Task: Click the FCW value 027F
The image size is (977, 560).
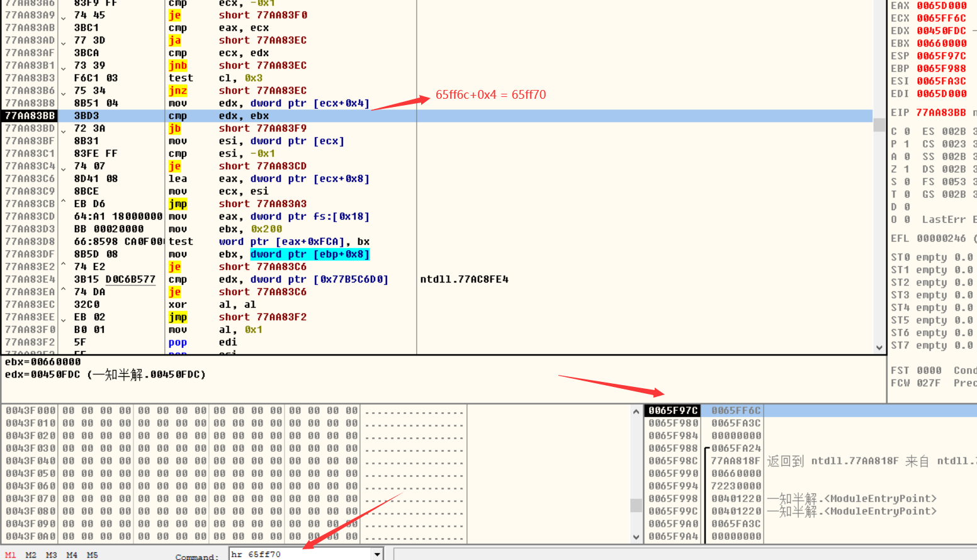Action: [929, 383]
